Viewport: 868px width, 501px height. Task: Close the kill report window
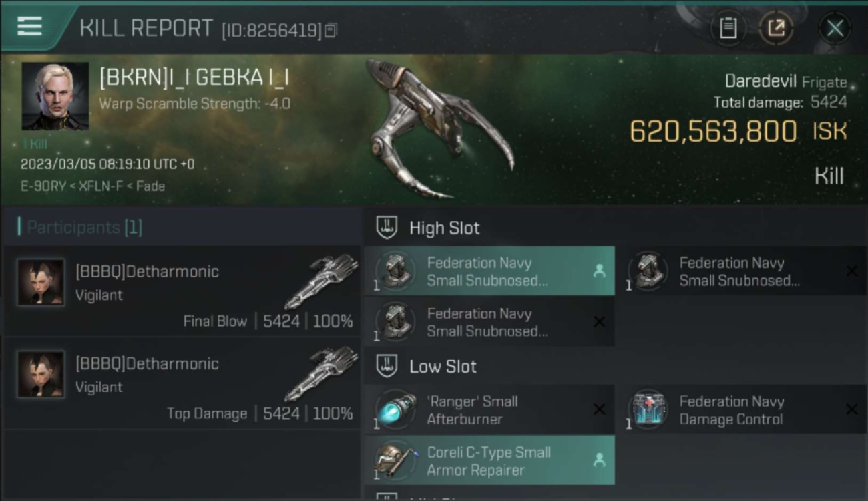pyautogui.click(x=835, y=28)
